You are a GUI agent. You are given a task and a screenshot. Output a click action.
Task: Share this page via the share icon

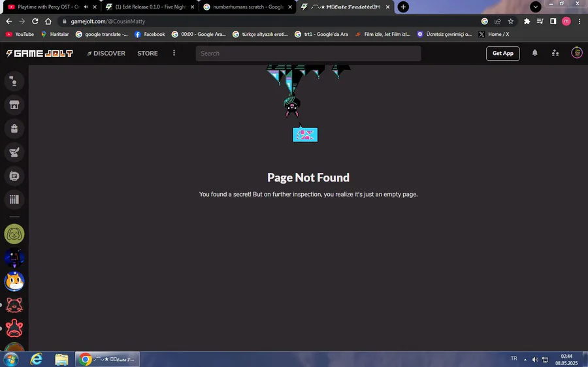coord(498,22)
